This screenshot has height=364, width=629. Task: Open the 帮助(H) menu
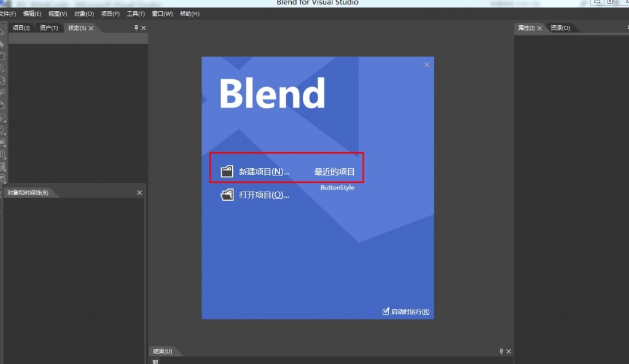click(x=190, y=14)
